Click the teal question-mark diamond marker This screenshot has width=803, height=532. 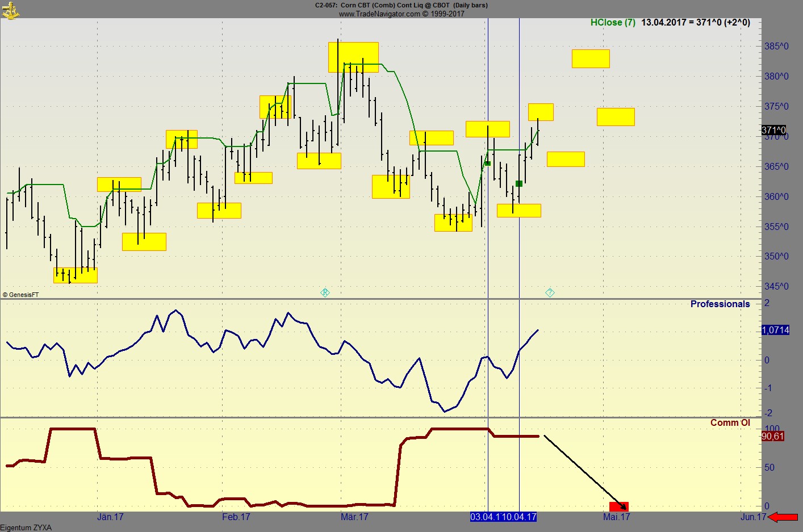click(549, 292)
